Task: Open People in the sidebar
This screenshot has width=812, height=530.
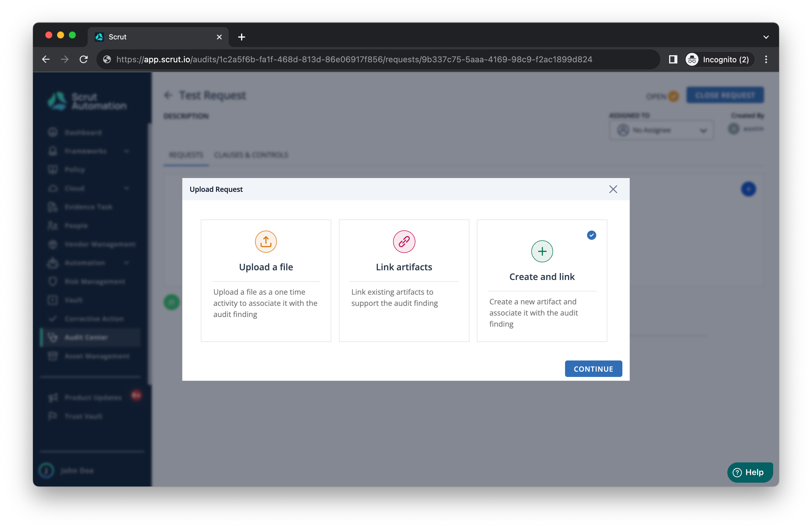Action: click(76, 225)
